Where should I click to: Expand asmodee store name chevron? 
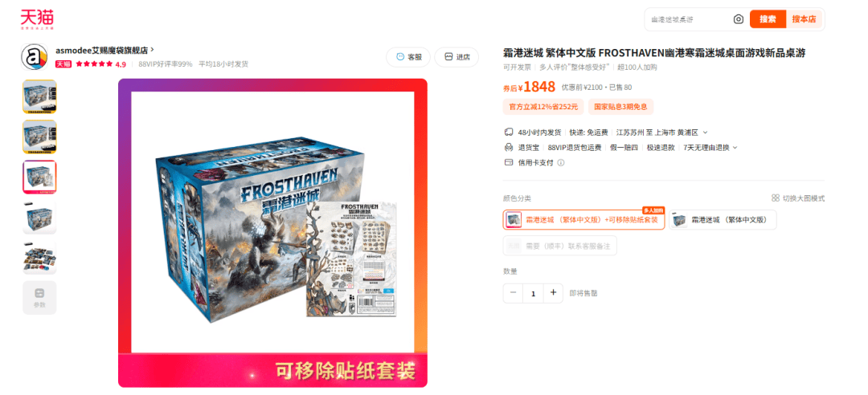point(152,50)
